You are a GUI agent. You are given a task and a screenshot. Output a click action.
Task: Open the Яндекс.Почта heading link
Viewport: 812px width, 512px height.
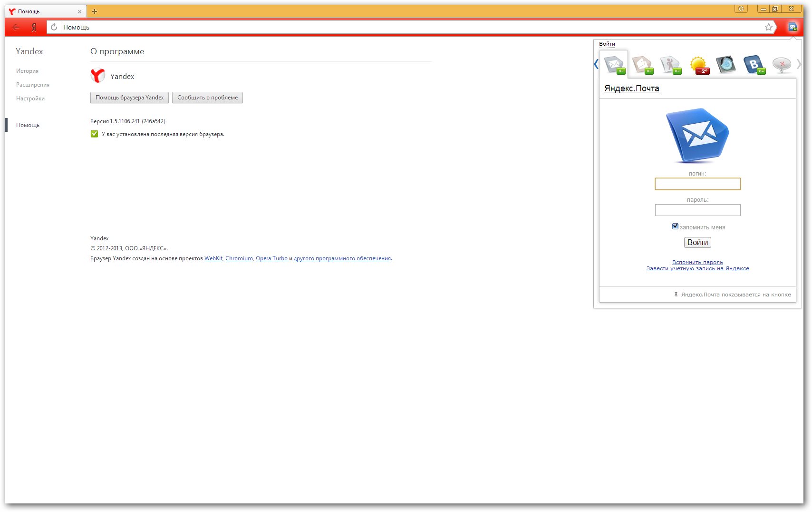(631, 89)
